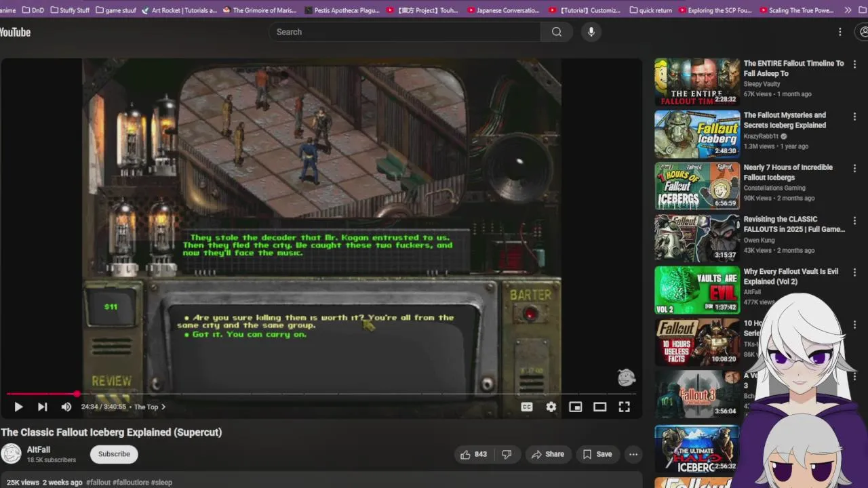The image size is (868, 488).
Task: Open the Sleepy Vaulty channel link
Action: click(762, 84)
